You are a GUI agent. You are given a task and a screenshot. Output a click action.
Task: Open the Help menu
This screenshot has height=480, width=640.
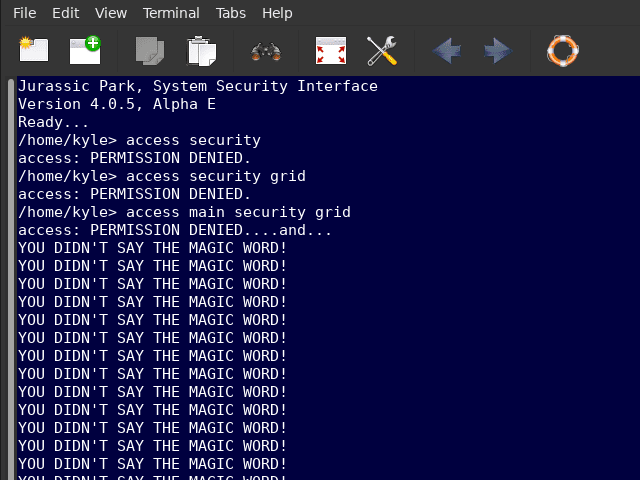277,13
